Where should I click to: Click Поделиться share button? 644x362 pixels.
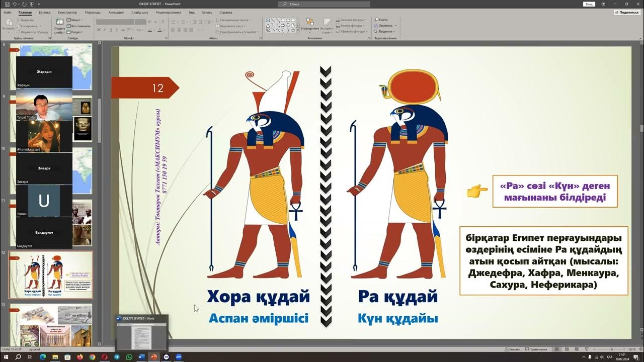tap(626, 12)
